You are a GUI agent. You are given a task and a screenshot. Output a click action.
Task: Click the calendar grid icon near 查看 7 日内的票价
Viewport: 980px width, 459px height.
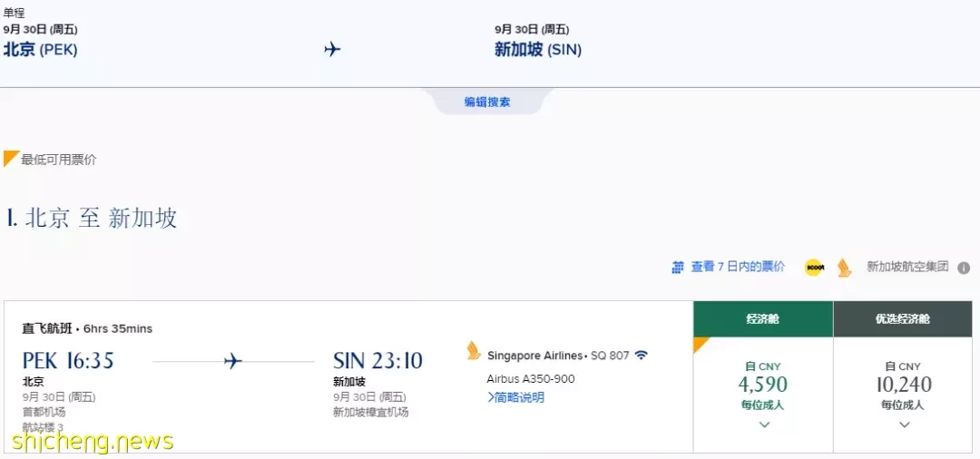click(x=678, y=268)
